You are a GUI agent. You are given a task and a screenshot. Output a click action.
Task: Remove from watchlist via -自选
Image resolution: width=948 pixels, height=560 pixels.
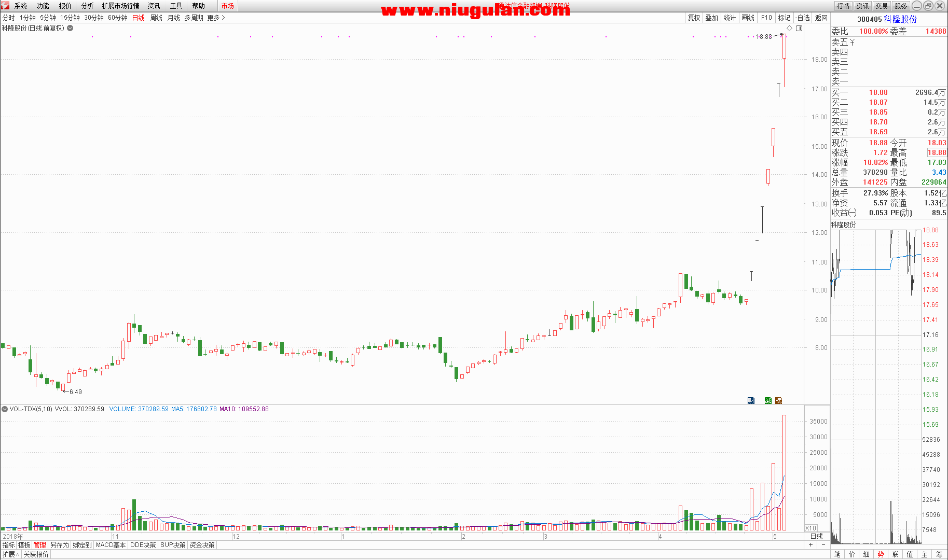pos(803,18)
